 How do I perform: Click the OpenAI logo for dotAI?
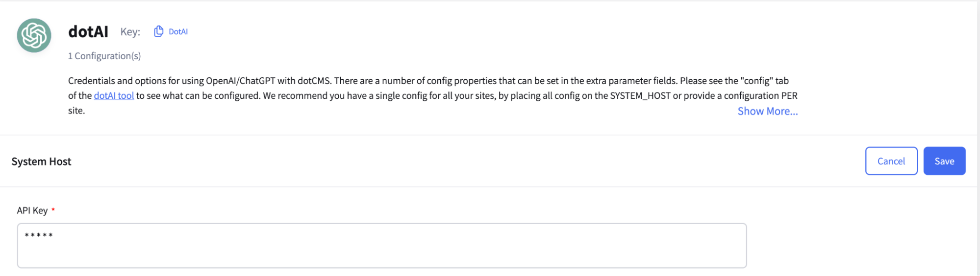coord(34,35)
